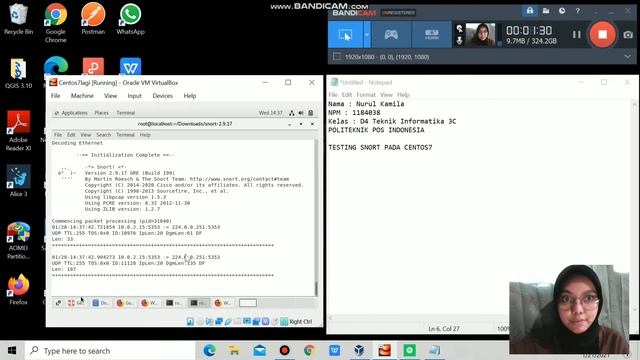Image resolution: width=640 pixels, height=360 pixels.
Task: Click VirtualBox optical disk status icon
Action: coord(200,322)
